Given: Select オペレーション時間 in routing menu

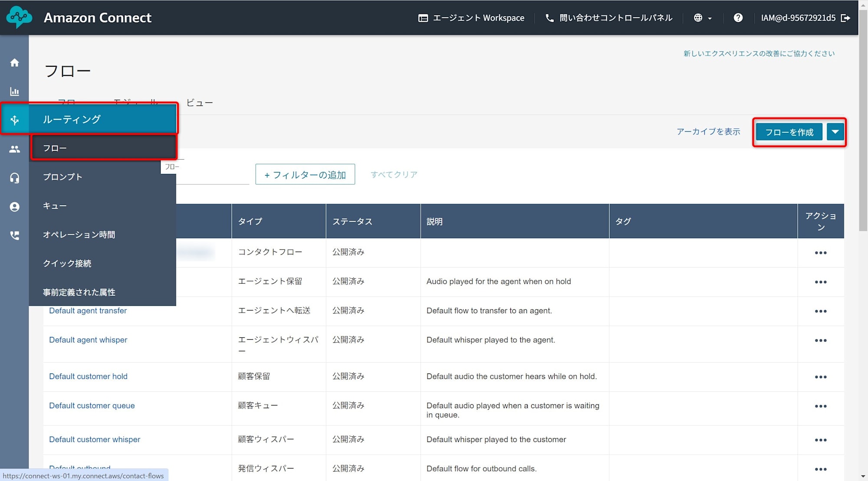Looking at the screenshot, I should pos(102,235).
